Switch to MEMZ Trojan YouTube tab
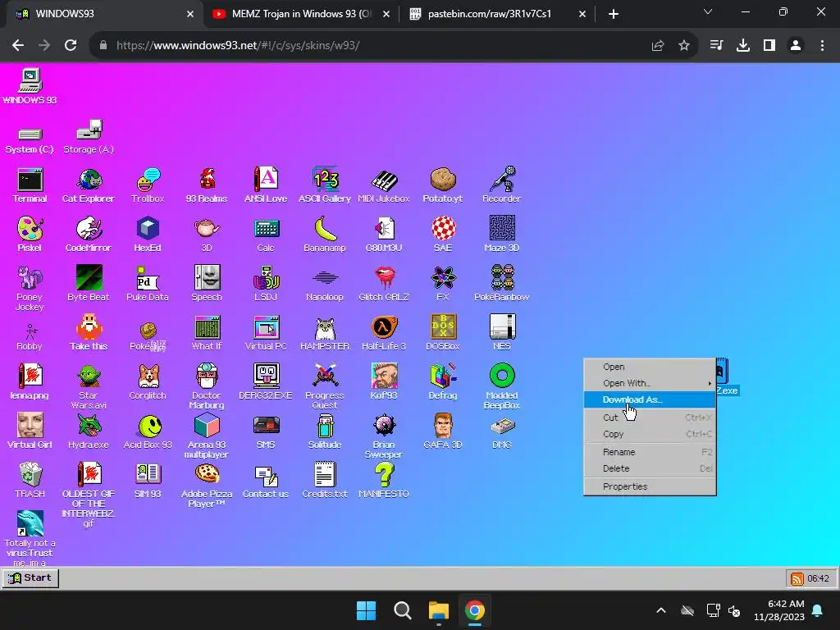The image size is (840, 630). 301,14
